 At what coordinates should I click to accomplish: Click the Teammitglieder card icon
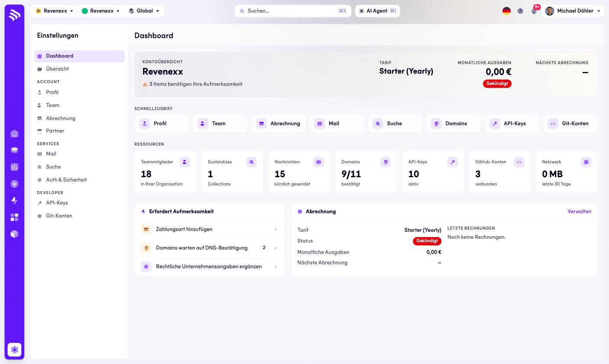tap(185, 162)
